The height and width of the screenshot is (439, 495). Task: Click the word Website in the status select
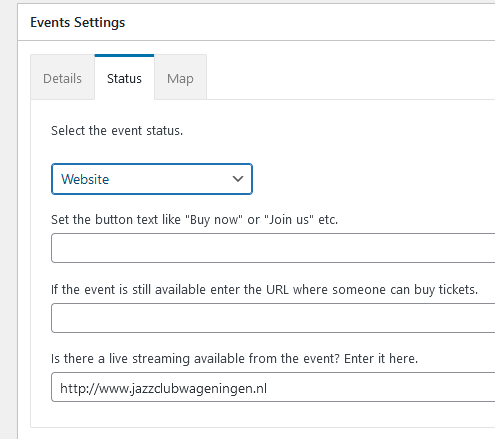click(x=85, y=179)
